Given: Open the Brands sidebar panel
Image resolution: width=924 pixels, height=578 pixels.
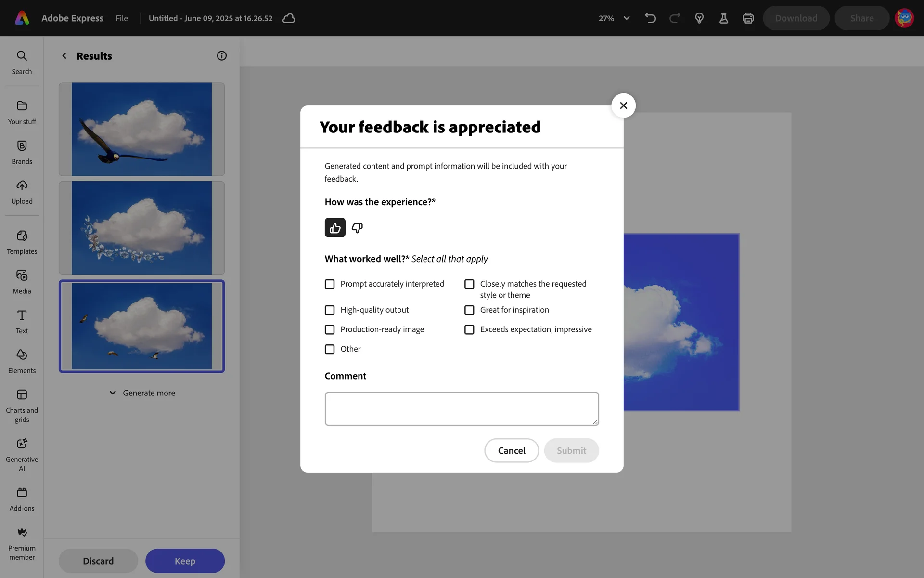Looking at the screenshot, I should click(22, 152).
